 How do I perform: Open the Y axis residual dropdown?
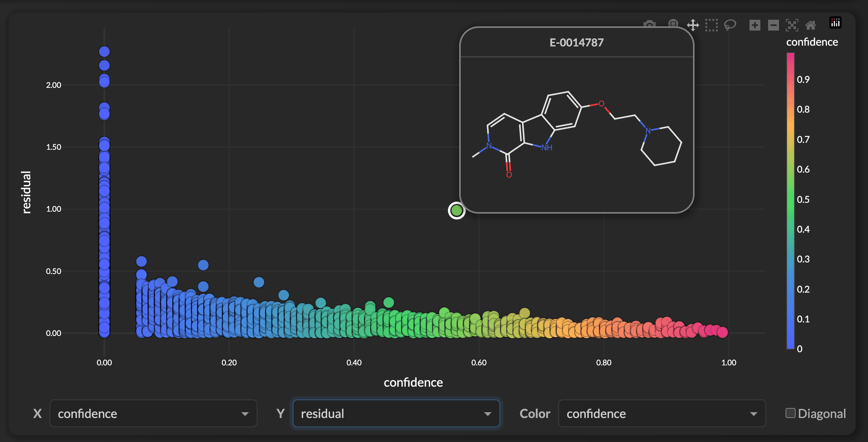point(396,413)
